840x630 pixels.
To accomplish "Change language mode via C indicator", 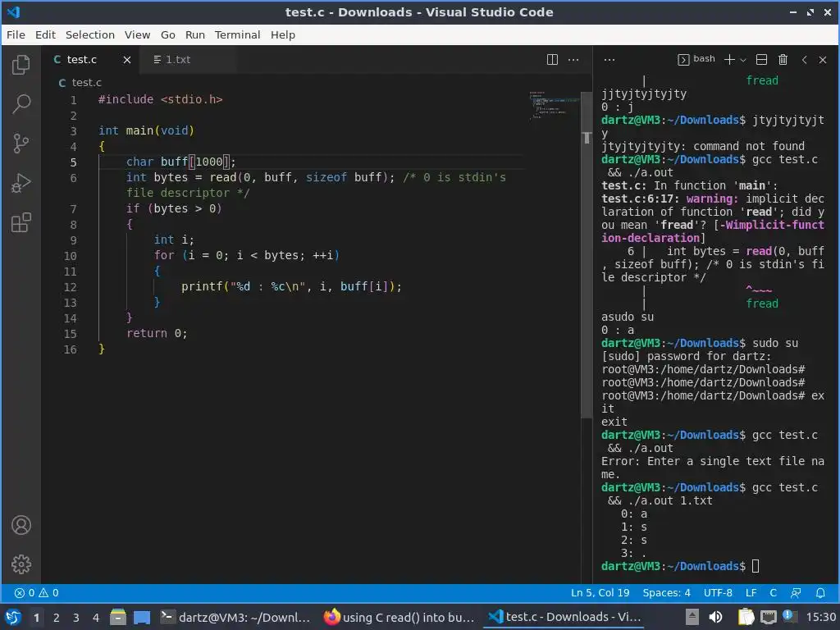I will (773, 592).
